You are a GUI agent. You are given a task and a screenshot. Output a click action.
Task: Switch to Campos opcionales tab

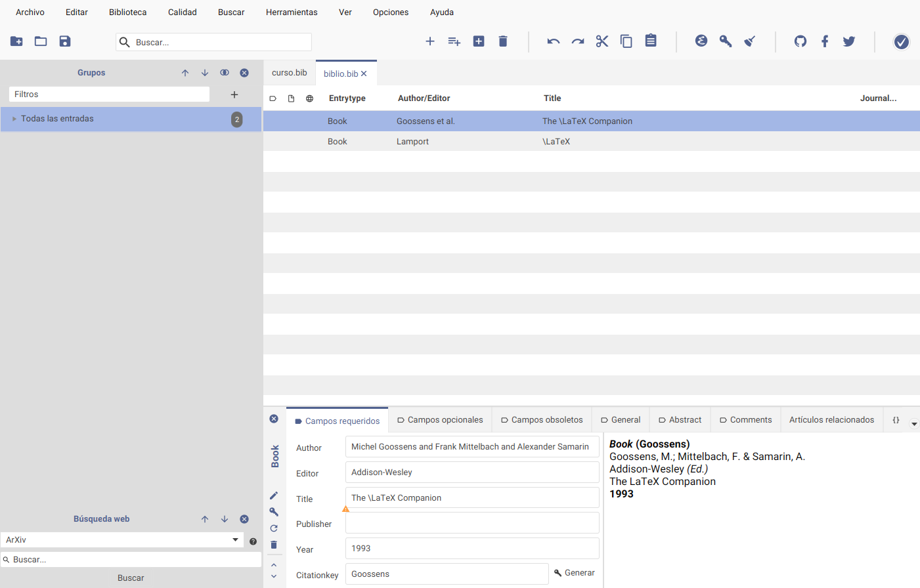(440, 420)
